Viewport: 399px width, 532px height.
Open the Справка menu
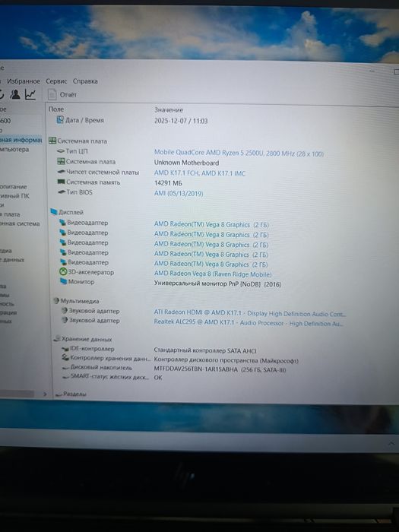pyautogui.click(x=85, y=81)
